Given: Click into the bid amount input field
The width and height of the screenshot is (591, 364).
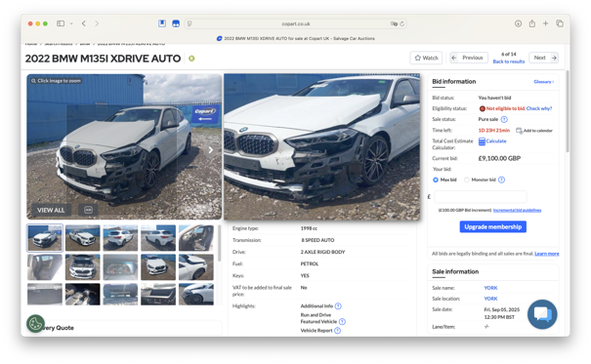Looking at the screenshot, I should click(481, 196).
